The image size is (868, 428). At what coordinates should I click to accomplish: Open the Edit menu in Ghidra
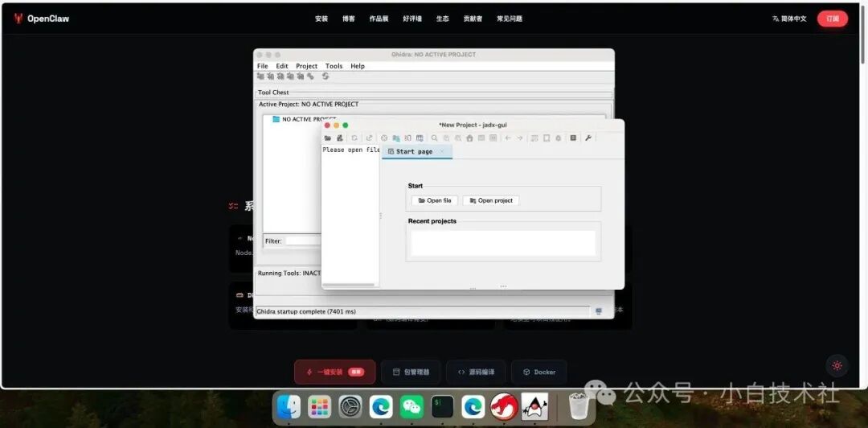point(282,66)
